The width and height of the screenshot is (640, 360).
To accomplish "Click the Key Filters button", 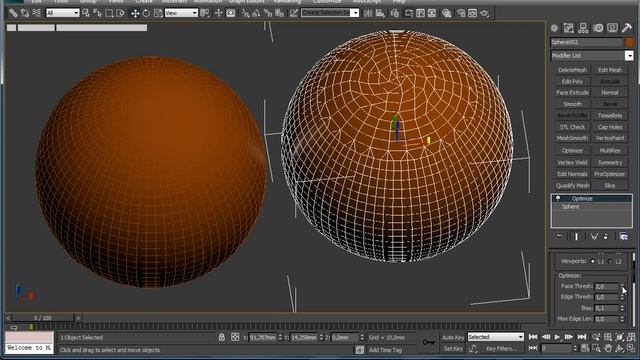I will (x=501, y=349).
